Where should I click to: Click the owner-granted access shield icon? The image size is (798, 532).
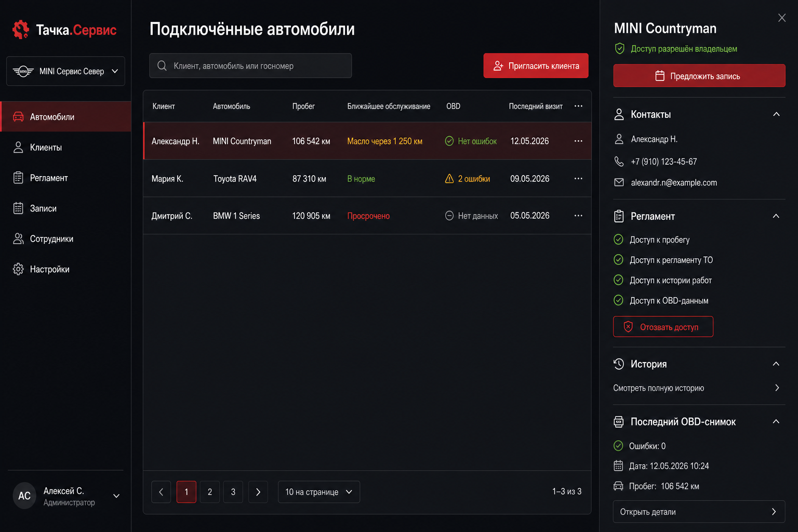point(619,48)
